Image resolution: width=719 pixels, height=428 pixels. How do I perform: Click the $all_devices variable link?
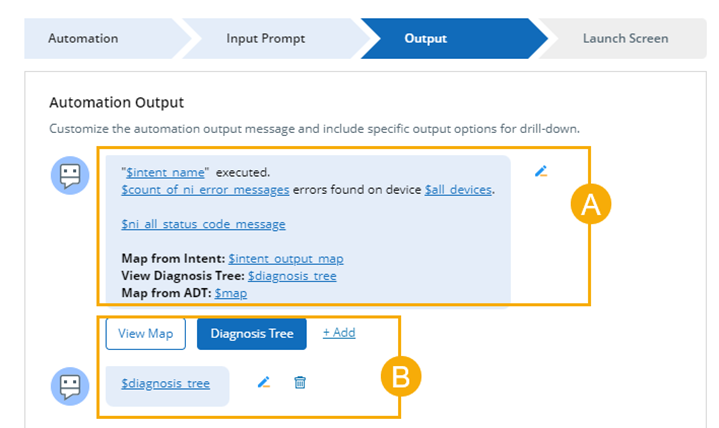tap(459, 189)
